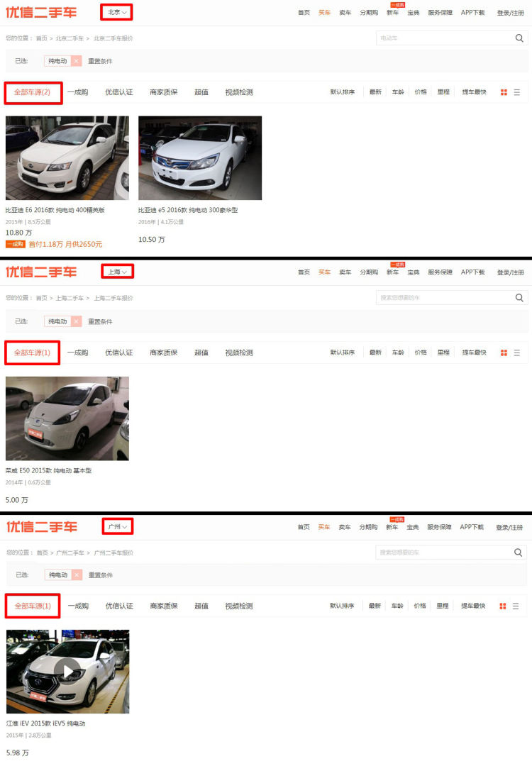Screen dimensions: 532x766
Task: Open the 视频检测 tab on the 广州 page
Action: [239, 606]
